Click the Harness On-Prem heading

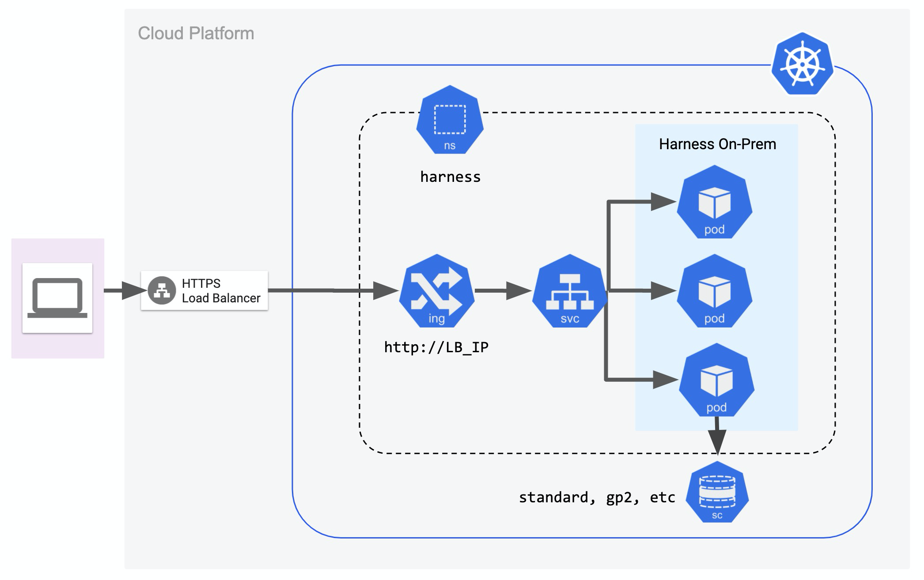click(x=717, y=144)
